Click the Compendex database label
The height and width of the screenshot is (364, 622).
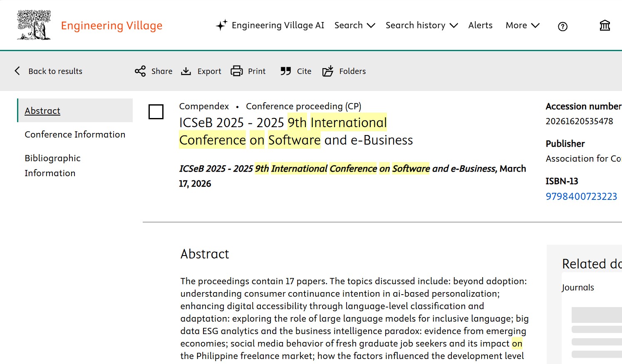(x=204, y=106)
